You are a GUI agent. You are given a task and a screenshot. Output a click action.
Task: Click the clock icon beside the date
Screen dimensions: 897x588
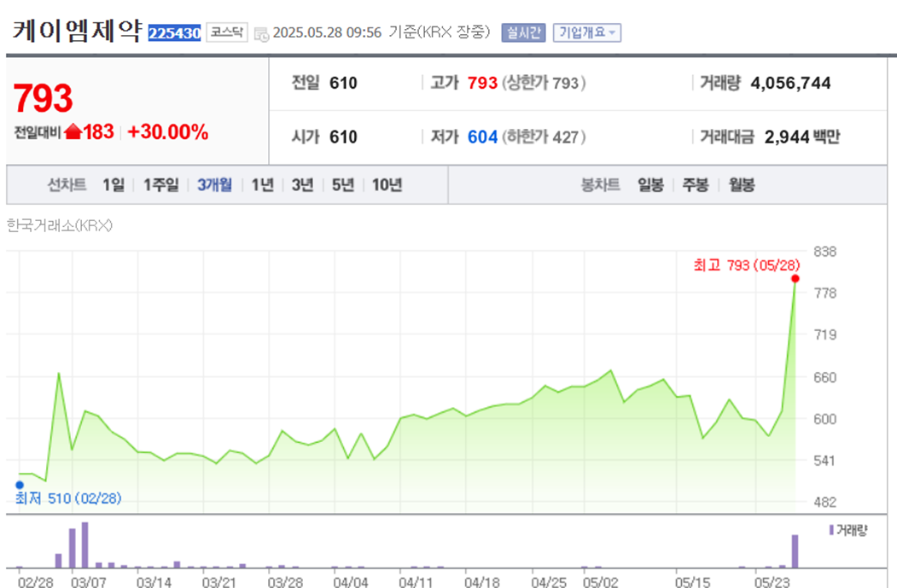point(261,34)
